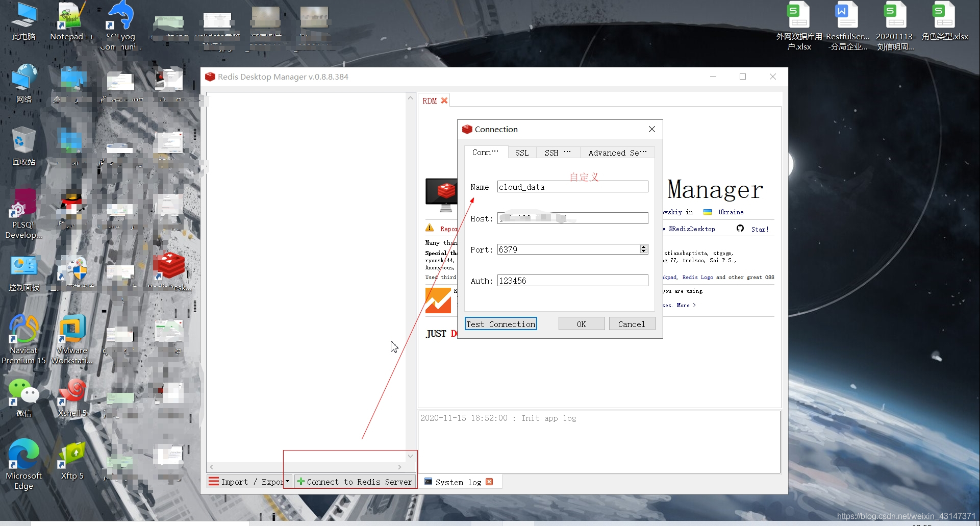Click the Port number field
Viewport: 980px width, 526px height.
pos(568,249)
